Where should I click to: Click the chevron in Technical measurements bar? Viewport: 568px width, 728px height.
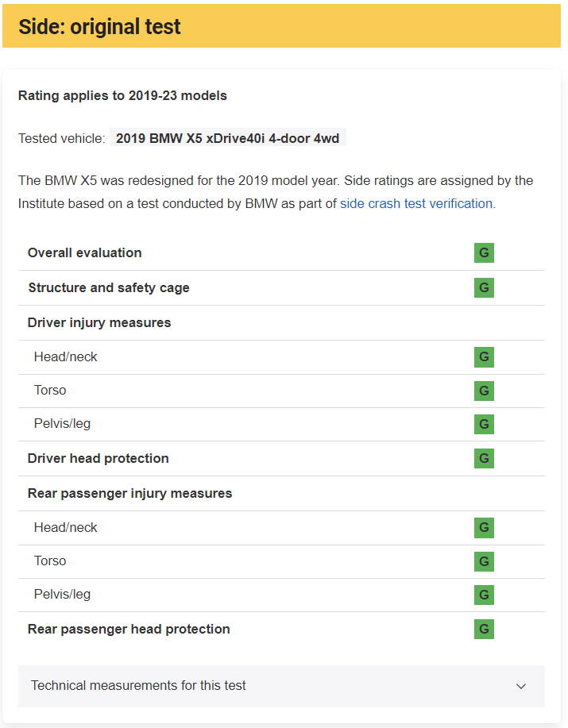(x=521, y=686)
